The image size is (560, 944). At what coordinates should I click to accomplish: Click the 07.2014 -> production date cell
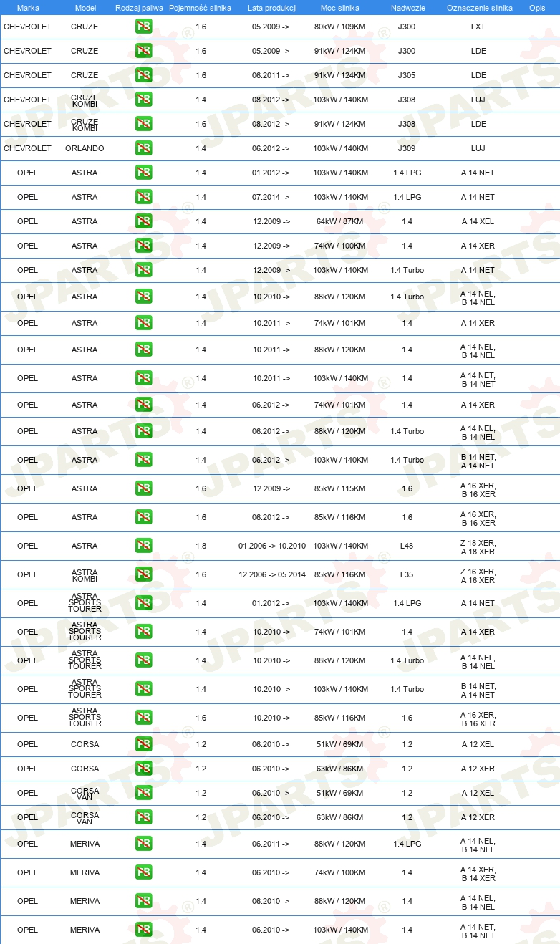(x=271, y=197)
